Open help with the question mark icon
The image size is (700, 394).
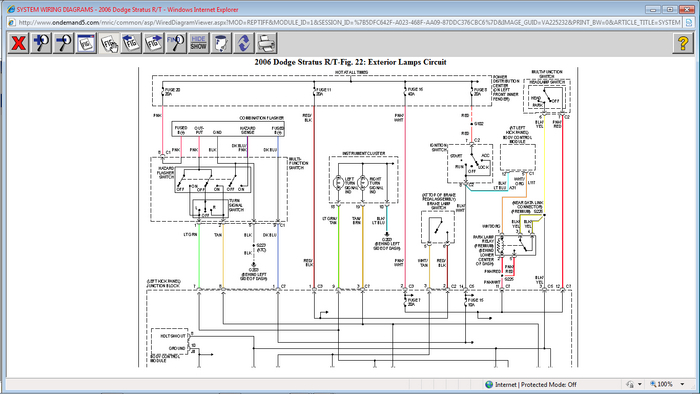683,43
